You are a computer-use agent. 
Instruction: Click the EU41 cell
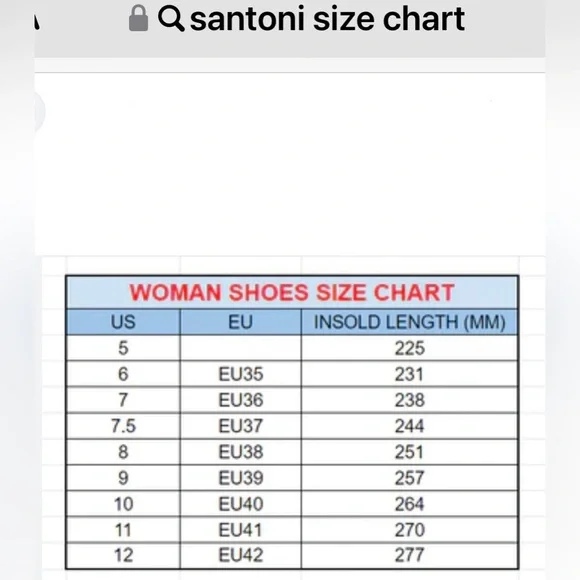[x=240, y=530]
